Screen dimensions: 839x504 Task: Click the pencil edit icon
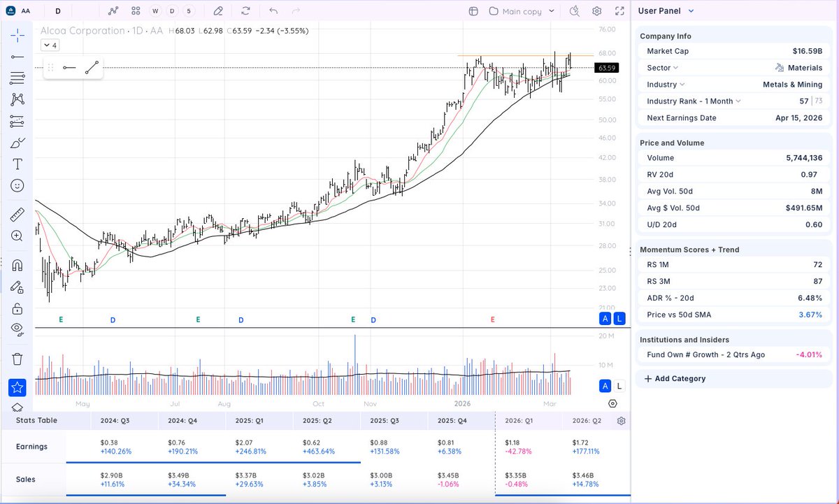(x=218, y=11)
